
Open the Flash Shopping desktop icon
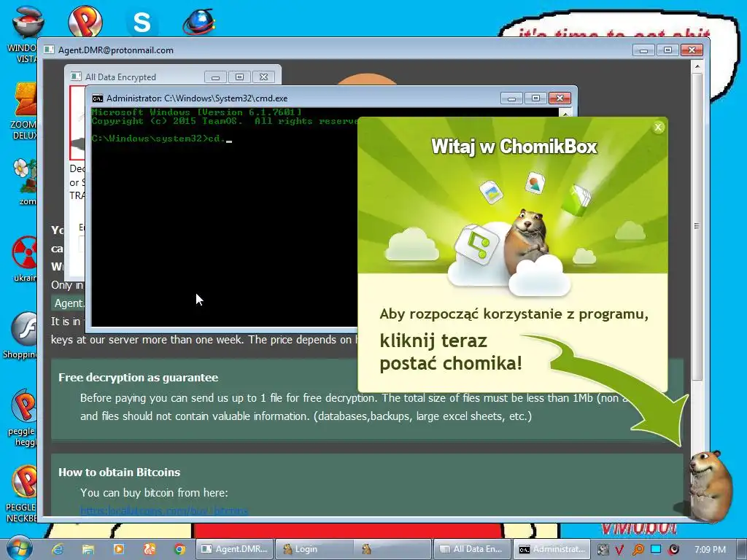[21, 335]
